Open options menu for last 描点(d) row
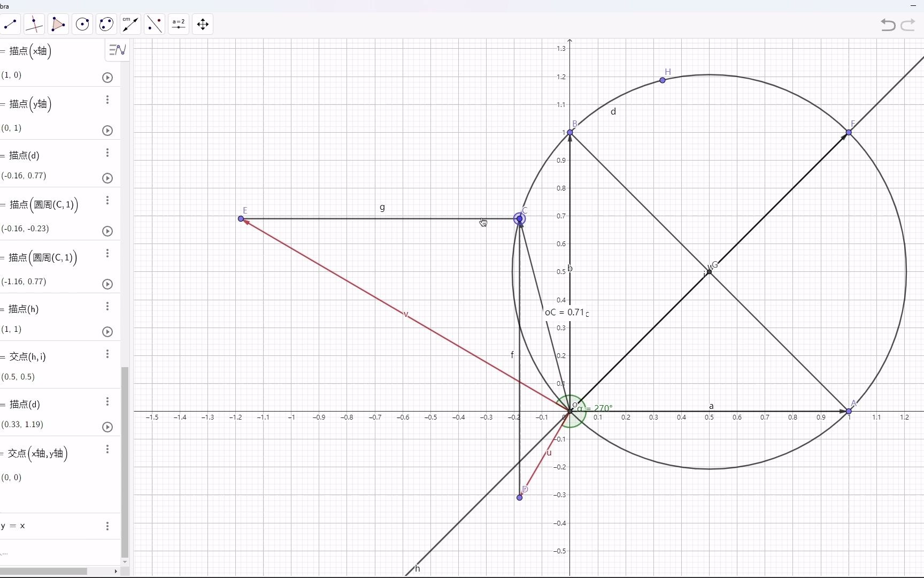924x578 pixels. point(107,401)
